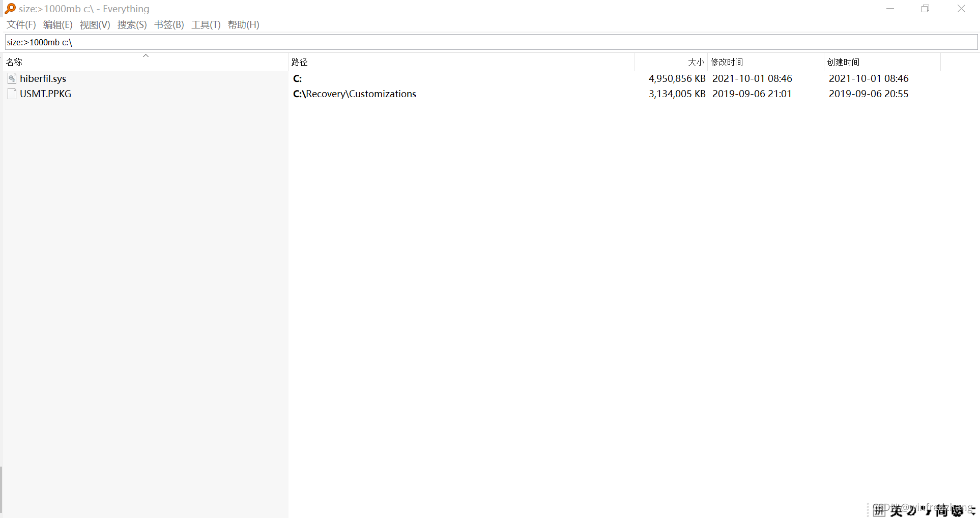Click modified time 2021-10-01 08:46
980x518 pixels.
(x=752, y=78)
